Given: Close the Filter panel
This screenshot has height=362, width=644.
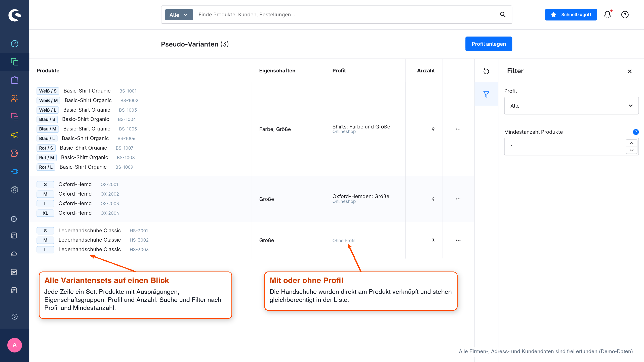Looking at the screenshot, I should tap(630, 71).
